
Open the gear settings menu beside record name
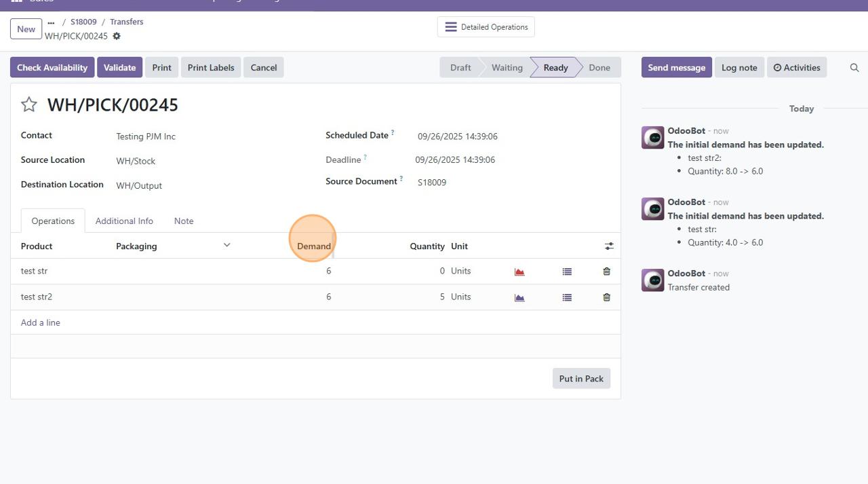click(x=117, y=36)
